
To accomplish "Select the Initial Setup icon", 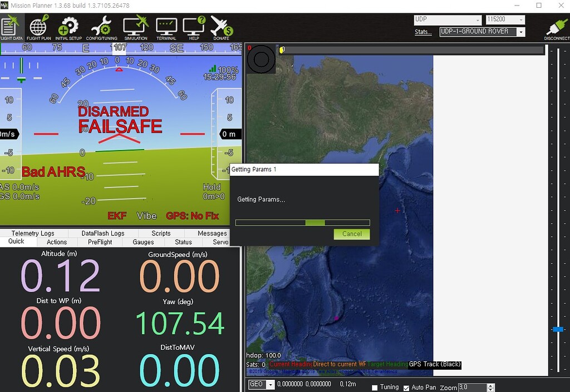I will (68, 27).
